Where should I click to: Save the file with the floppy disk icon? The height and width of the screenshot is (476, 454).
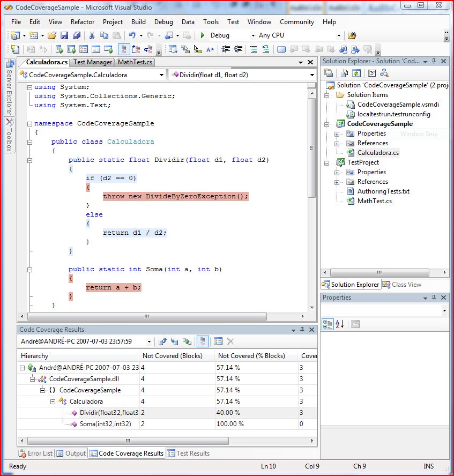[64, 35]
